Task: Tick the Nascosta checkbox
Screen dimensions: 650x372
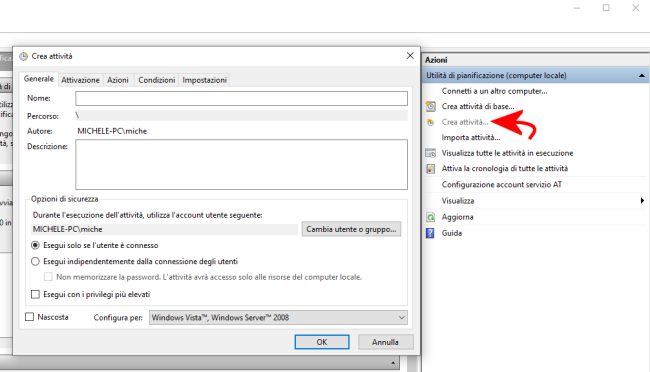Action: coord(29,317)
